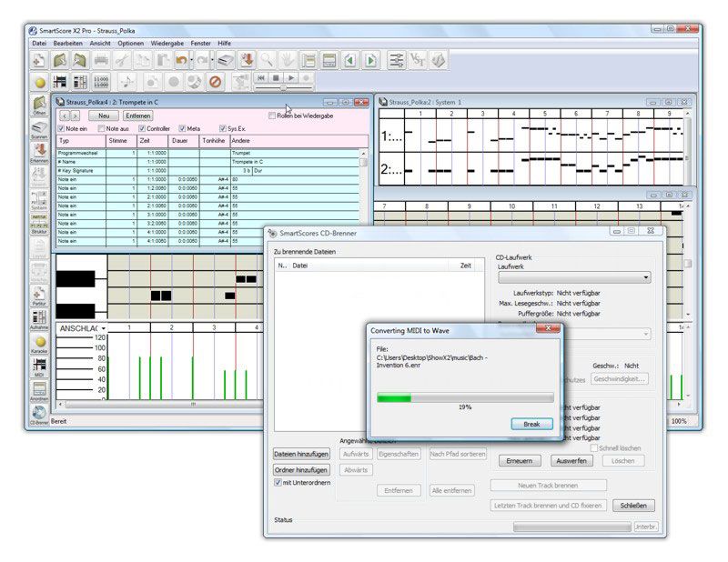
Task: Open the redo history dropdown arrow
Action: click(212, 60)
